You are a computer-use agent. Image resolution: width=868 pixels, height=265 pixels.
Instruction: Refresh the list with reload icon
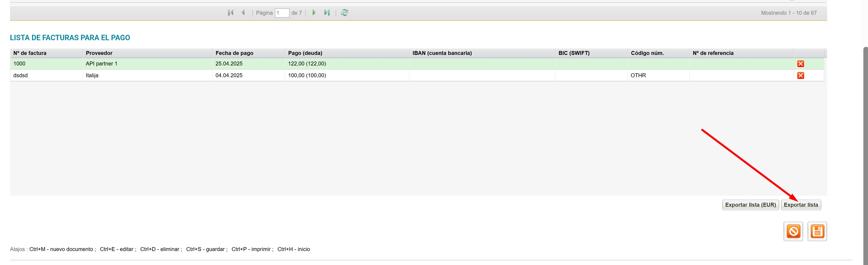tap(344, 13)
